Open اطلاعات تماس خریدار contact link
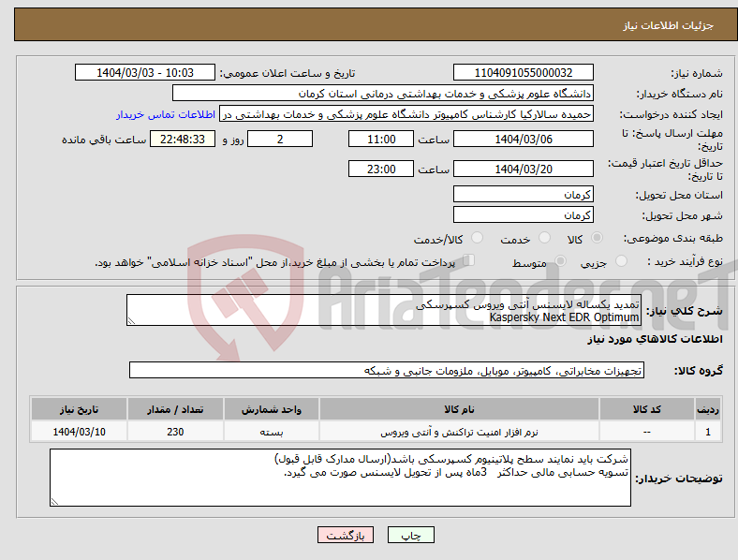 166,114
